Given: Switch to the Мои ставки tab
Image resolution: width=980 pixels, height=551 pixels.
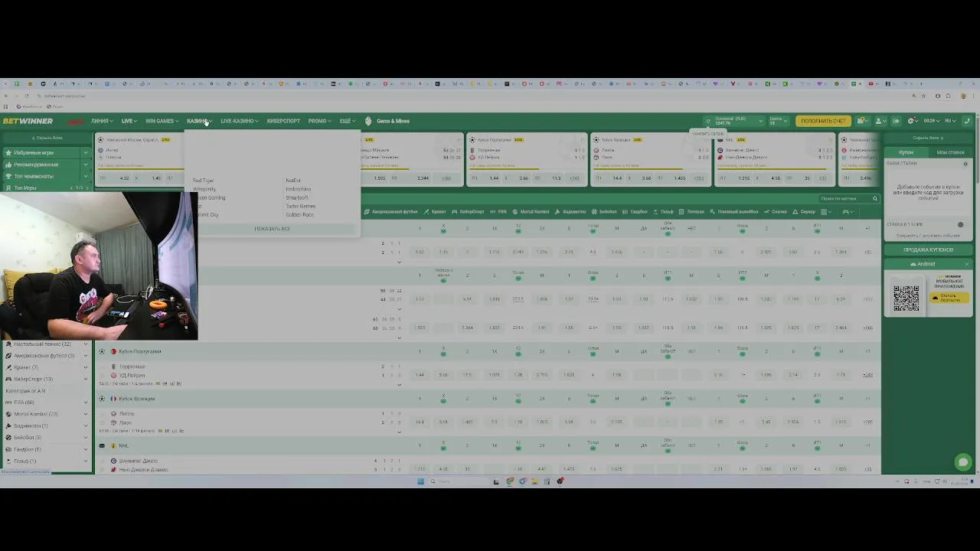Looking at the screenshot, I should click(950, 152).
